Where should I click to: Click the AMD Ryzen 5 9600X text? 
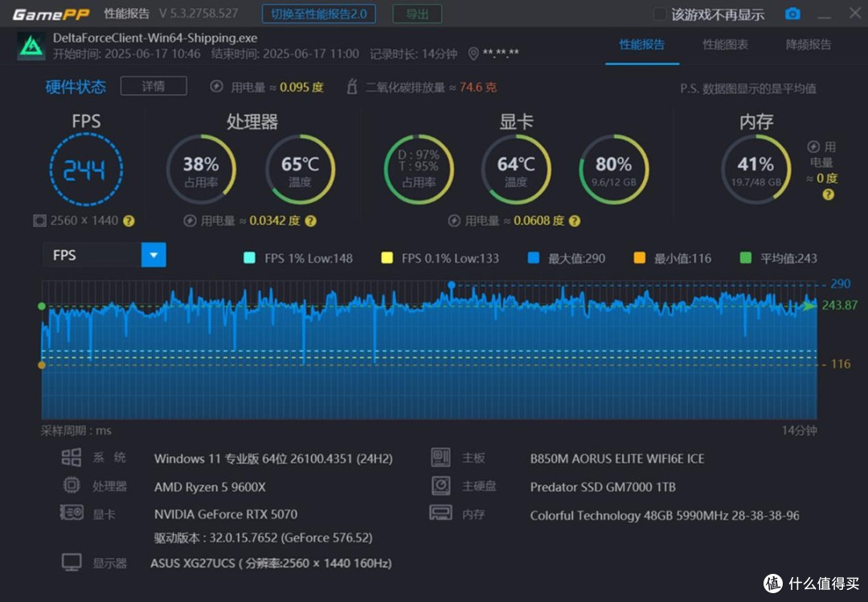[x=210, y=487]
